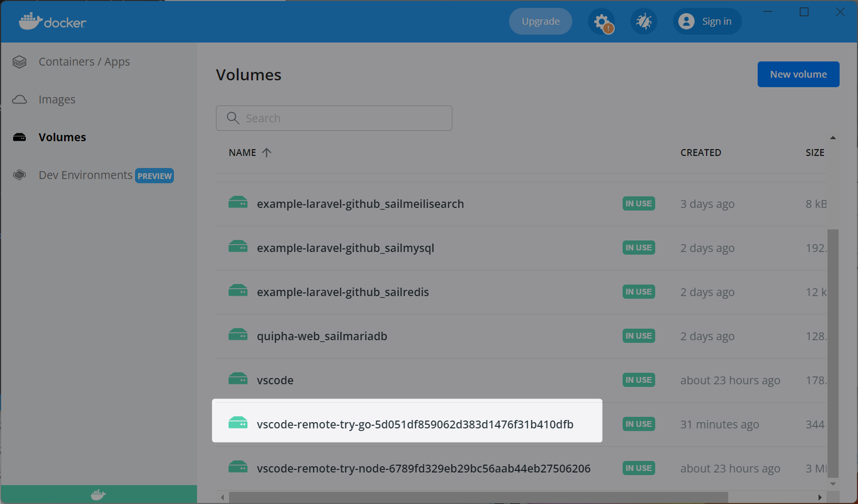The image size is (858, 504).
Task: Minimize the Docker Desktop window
Action: point(768,12)
